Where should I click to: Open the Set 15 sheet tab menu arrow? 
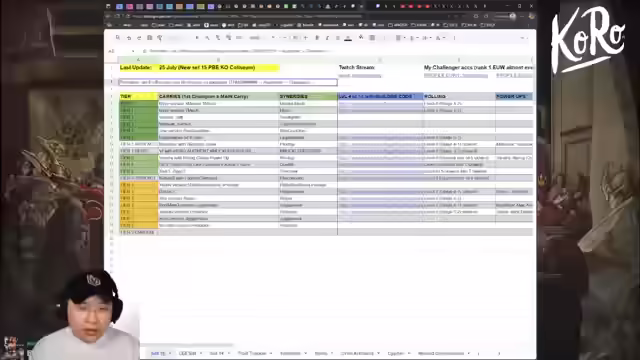pos(170,353)
